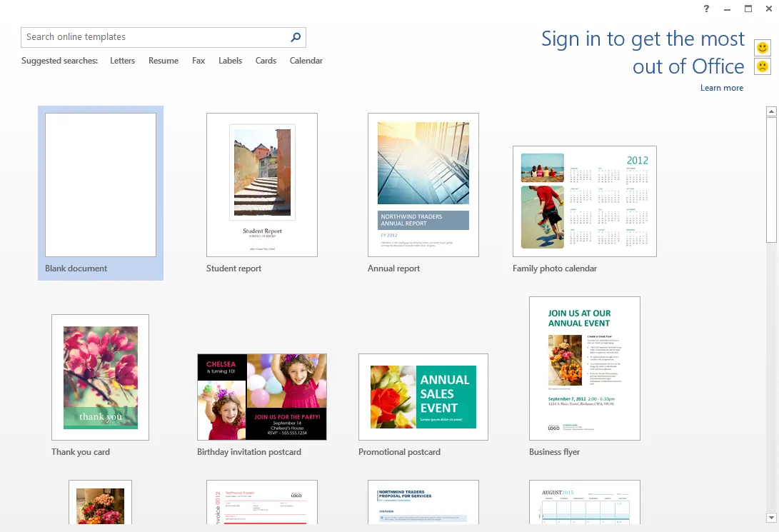Send a smile feedback face icon

(762, 48)
